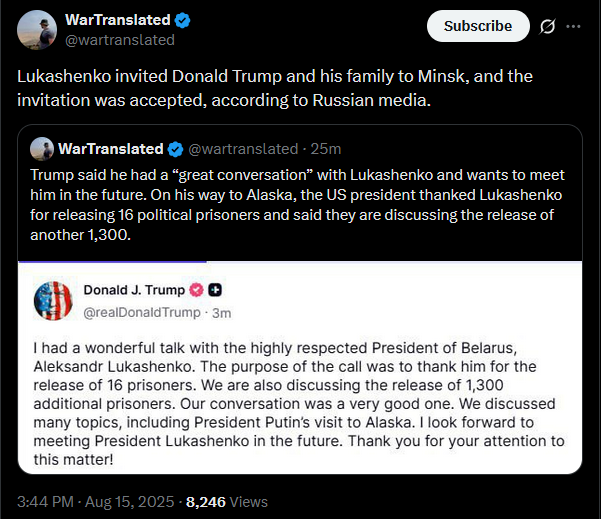The width and height of the screenshot is (601, 519).
Task: Open the three-dot more options menu
Action: pos(575,27)
